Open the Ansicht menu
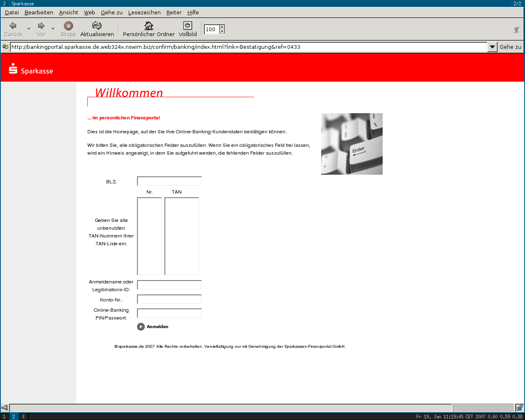The image size is (525, 420). [68, 12]
